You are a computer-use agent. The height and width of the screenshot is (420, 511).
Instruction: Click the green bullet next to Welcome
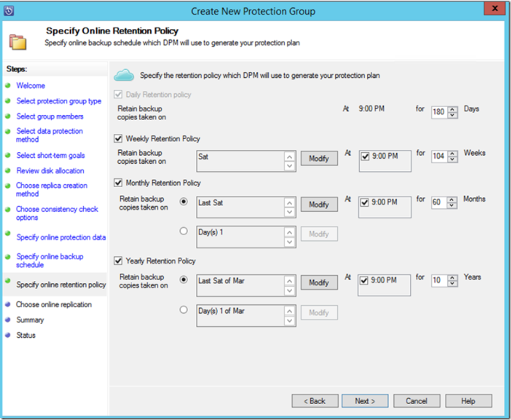(8, 85)
